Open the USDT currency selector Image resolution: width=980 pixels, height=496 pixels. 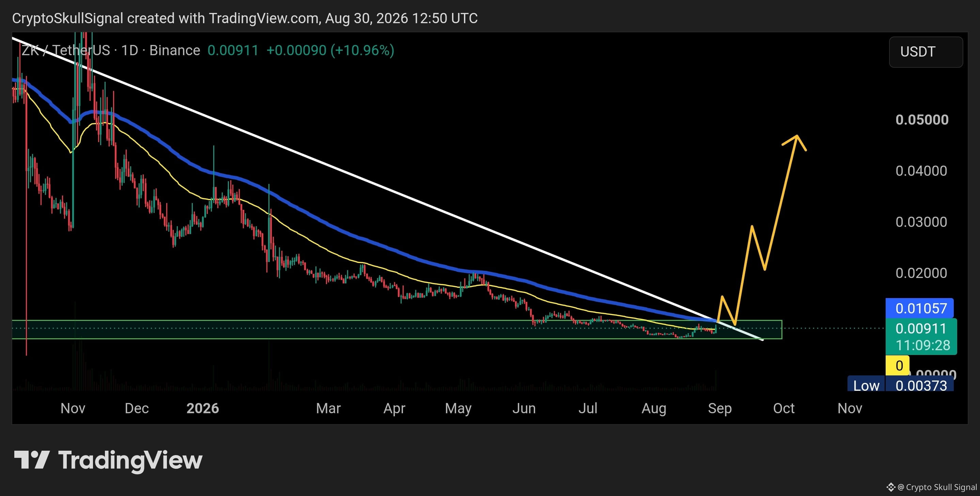coord(925,52)
